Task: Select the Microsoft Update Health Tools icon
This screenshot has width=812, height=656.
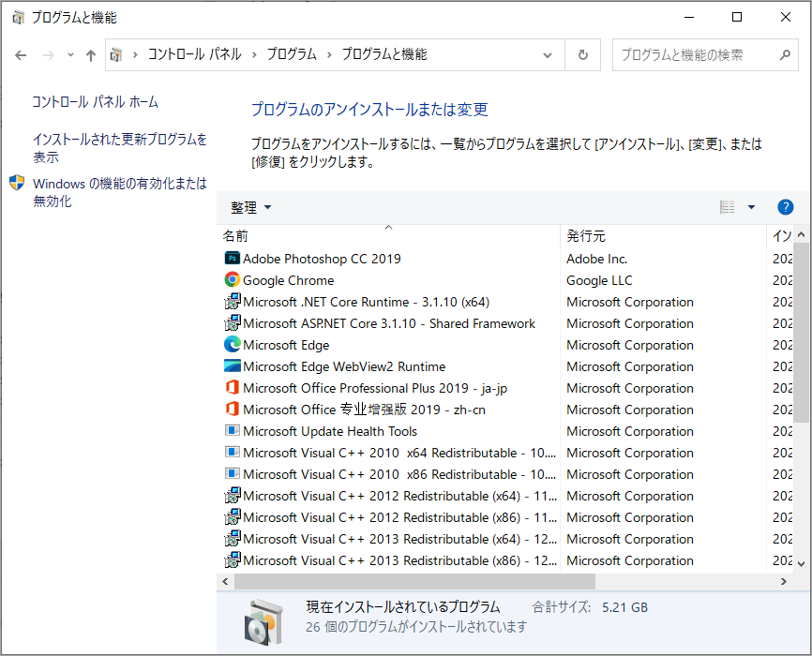Action: coord(231,431)
